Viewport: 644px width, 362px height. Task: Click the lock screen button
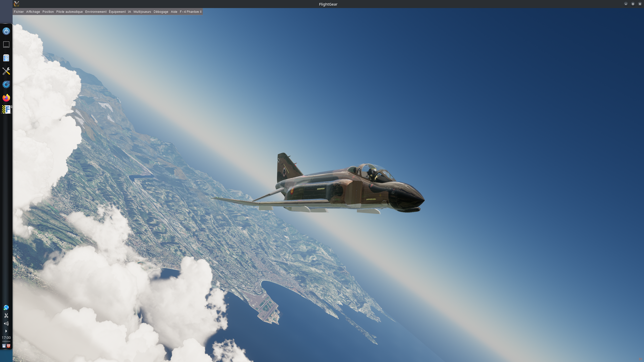(x=4, y=346)
